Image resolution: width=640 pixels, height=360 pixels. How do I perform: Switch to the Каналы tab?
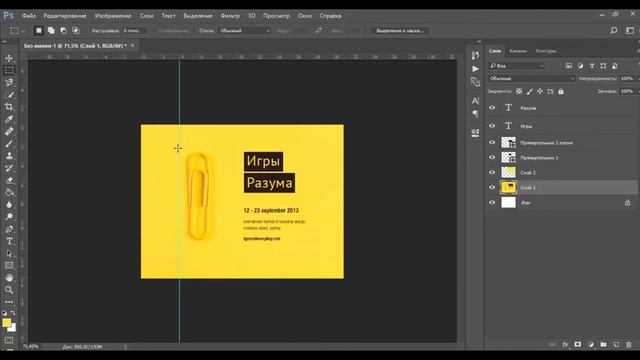(518, 51)
